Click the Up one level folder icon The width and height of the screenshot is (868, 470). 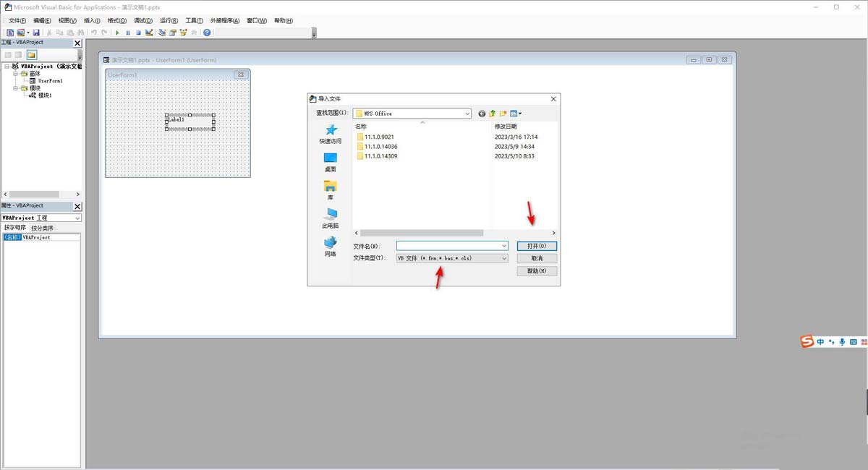tap(493, 114)
